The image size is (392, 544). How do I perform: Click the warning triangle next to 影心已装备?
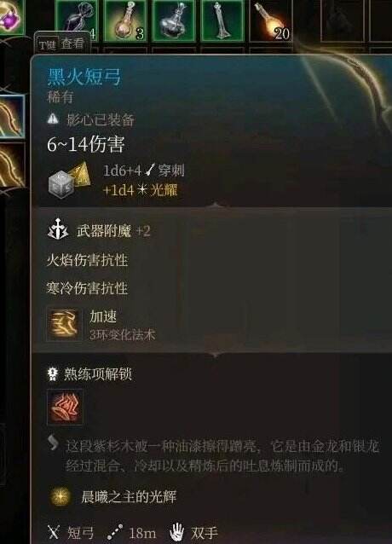53,119
